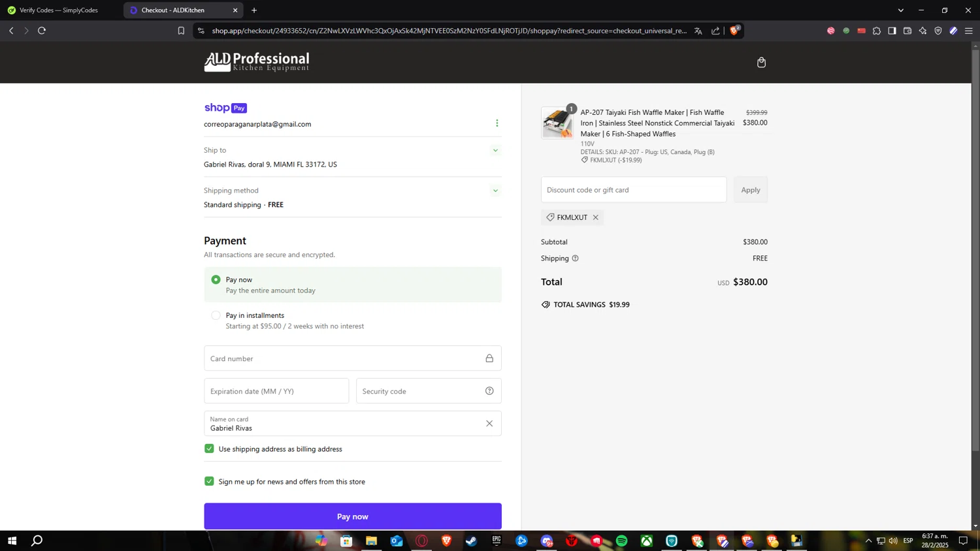Reload the checkout page

pos(42,31)
